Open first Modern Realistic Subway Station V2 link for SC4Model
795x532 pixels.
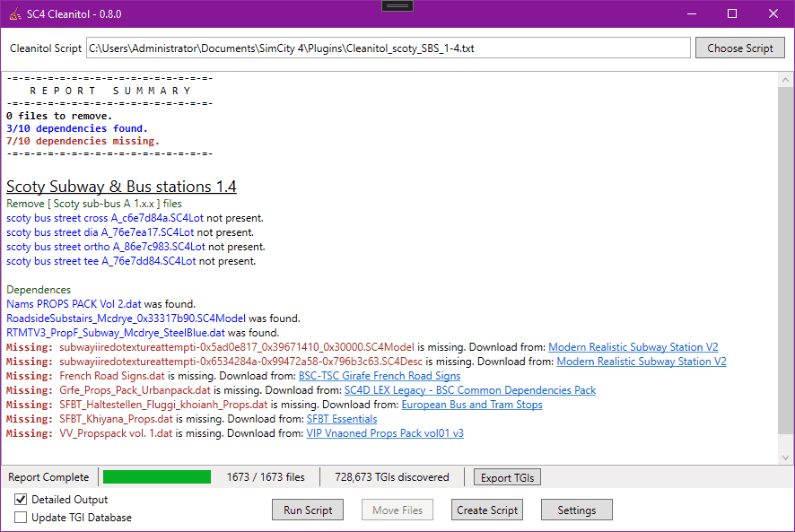[x=633, y=347]
